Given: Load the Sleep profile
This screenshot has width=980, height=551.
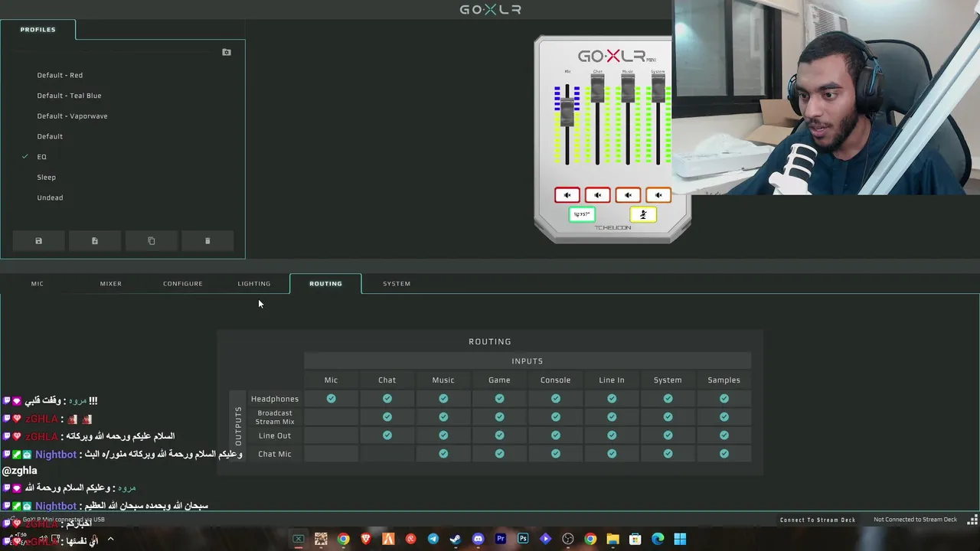Looking at the screenshot, I should coord(47,178).
